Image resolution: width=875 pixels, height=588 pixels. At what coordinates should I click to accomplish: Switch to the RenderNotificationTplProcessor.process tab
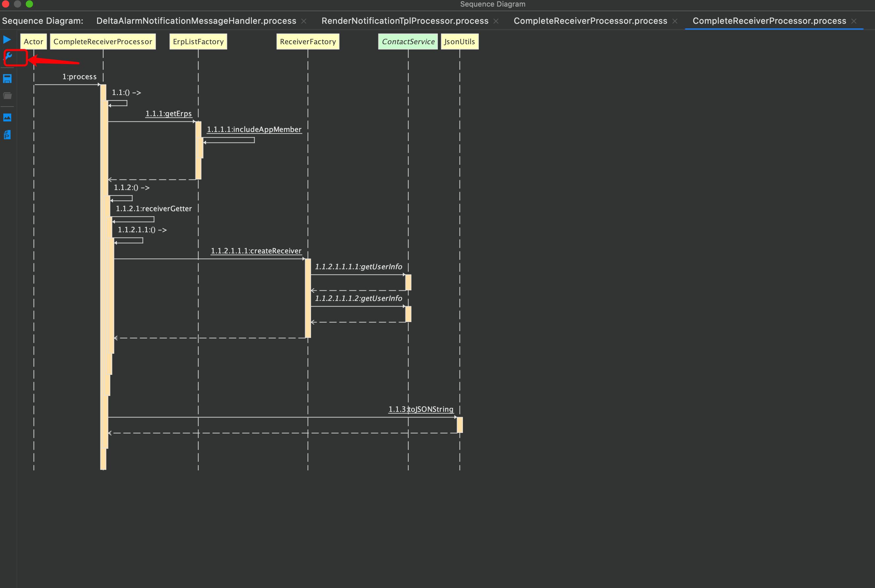(x=405, y=21)
